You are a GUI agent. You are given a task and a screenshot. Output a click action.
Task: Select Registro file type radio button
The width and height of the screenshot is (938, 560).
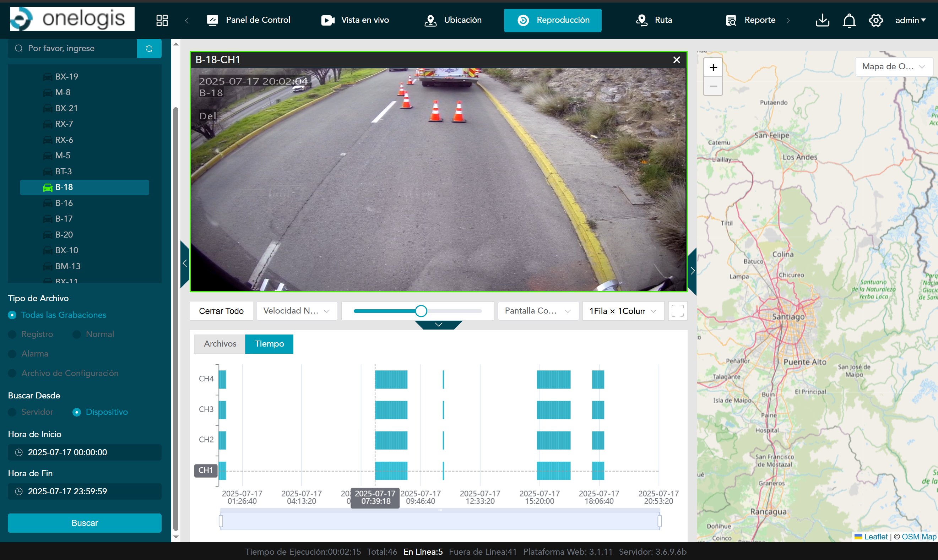click(x=12, y=335)
